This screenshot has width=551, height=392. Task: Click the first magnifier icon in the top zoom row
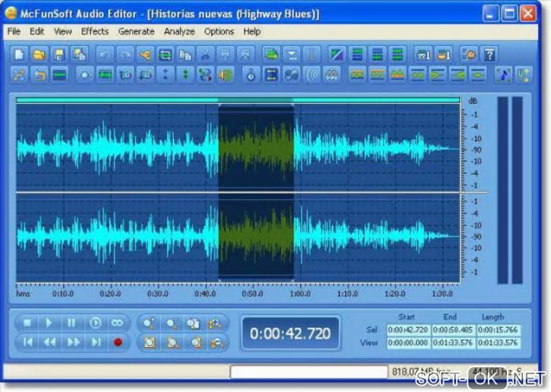point(149,323)
